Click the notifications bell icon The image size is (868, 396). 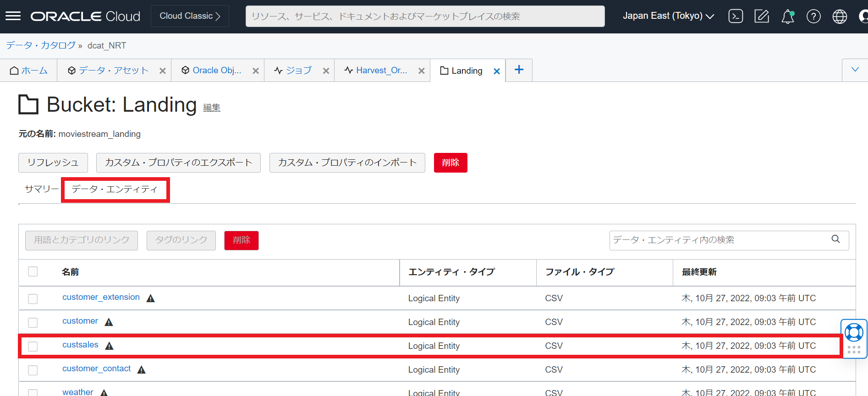coord(787,16)
